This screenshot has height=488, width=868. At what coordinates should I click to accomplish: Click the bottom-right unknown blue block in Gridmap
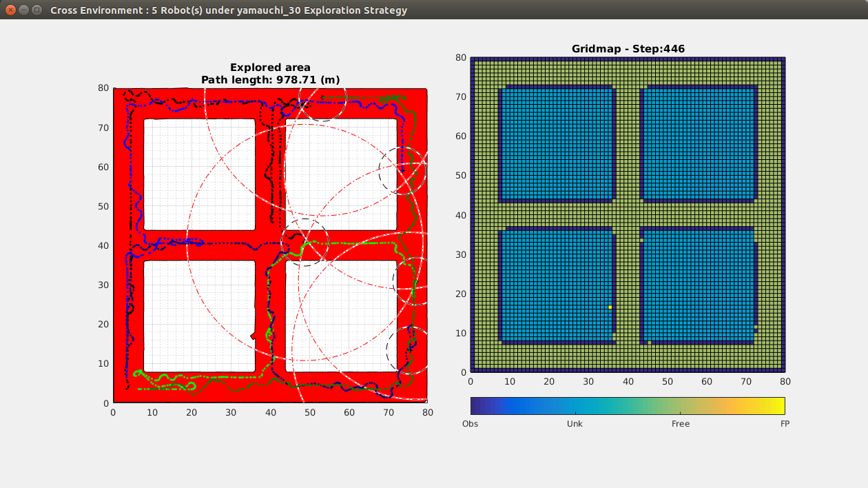pos(697,286)
